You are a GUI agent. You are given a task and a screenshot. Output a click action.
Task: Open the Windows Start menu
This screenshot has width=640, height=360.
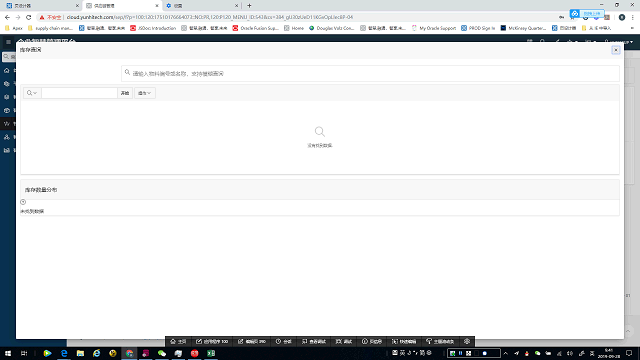coord(8,353)
